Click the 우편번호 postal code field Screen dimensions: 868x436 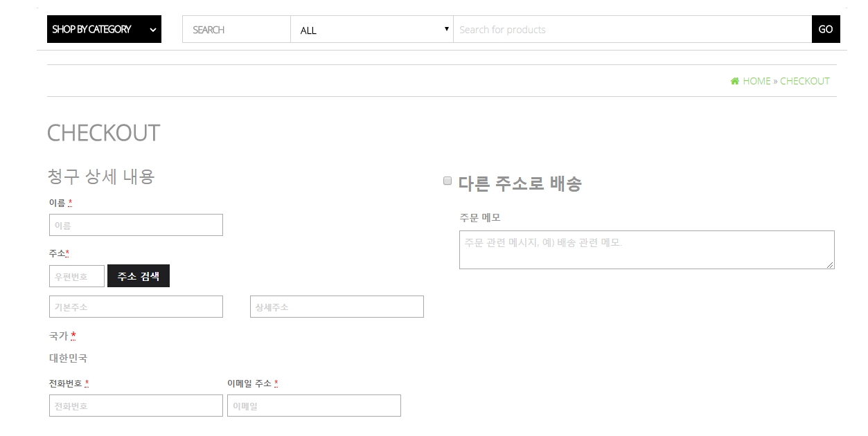77,276
